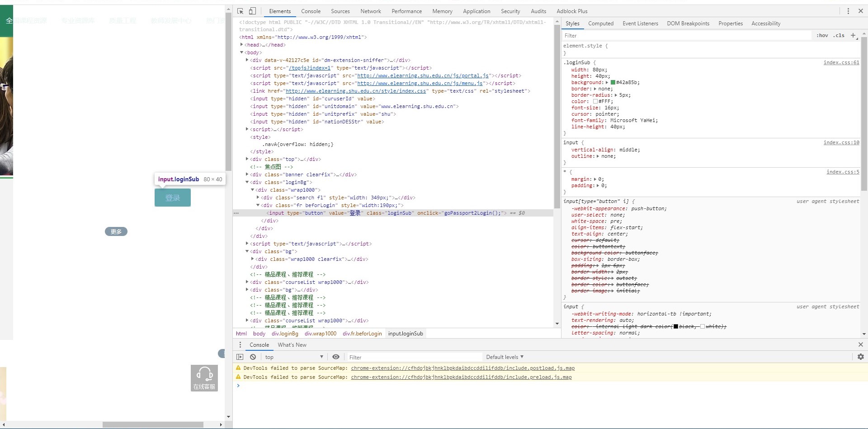Click the 登录 login button on the page
The image size is (868, 429).
[173, 198]
